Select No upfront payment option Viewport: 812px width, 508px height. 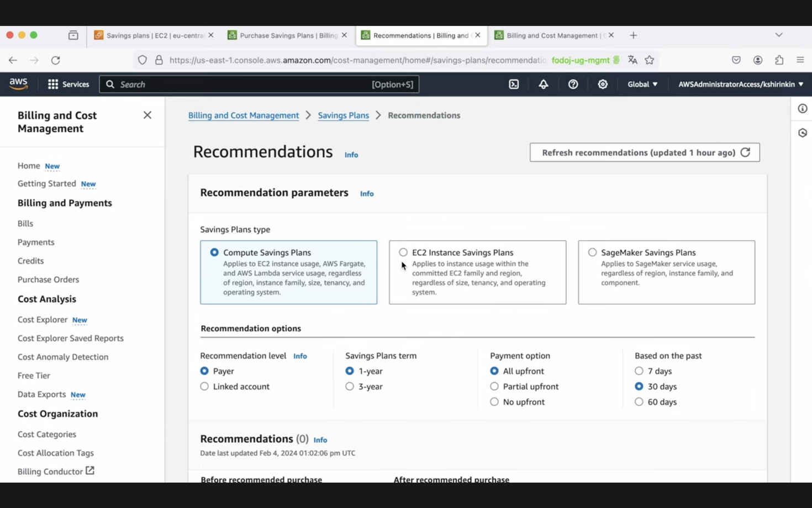pyautogui.click(x=494, y=402)
